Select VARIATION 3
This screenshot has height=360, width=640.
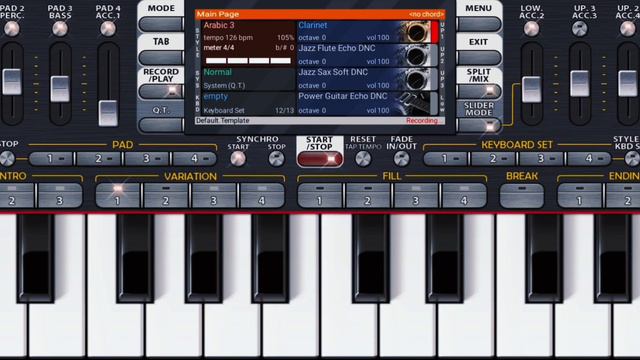point(214,196)
